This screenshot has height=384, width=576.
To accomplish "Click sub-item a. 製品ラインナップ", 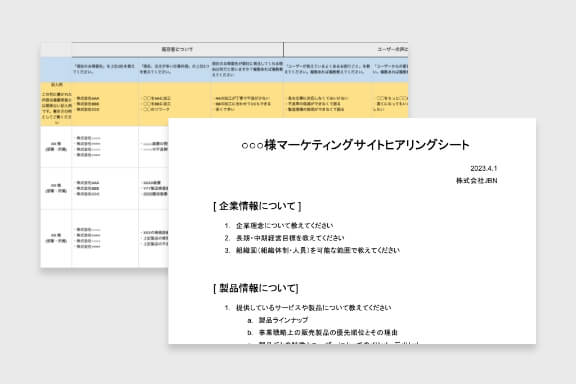I will tap(278, 320).
